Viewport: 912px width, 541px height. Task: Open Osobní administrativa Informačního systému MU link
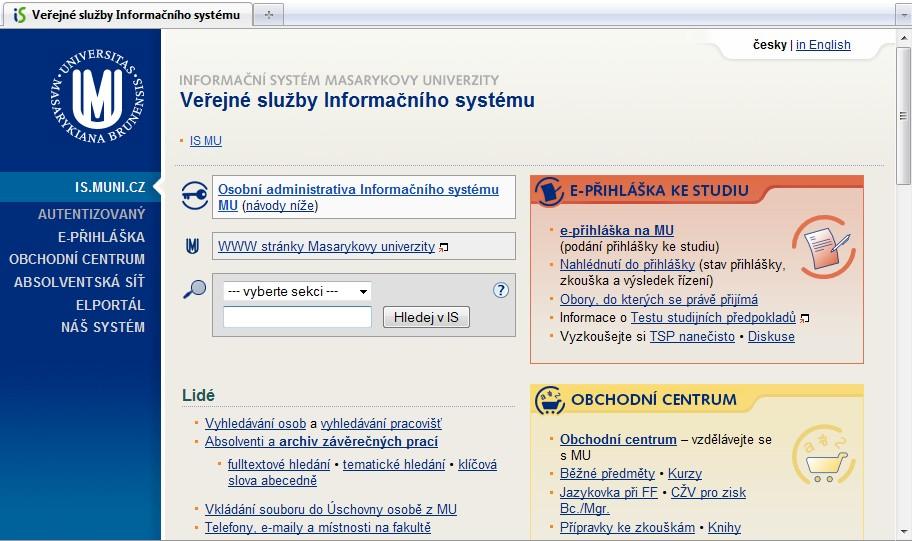358,197
